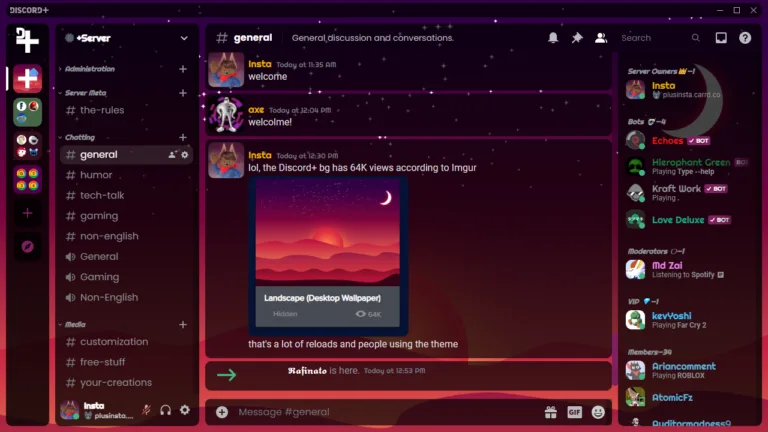The width and height of the screenshot is (768, 432).
Task: Open the emoji picker
Action: (x=598, y=412)
